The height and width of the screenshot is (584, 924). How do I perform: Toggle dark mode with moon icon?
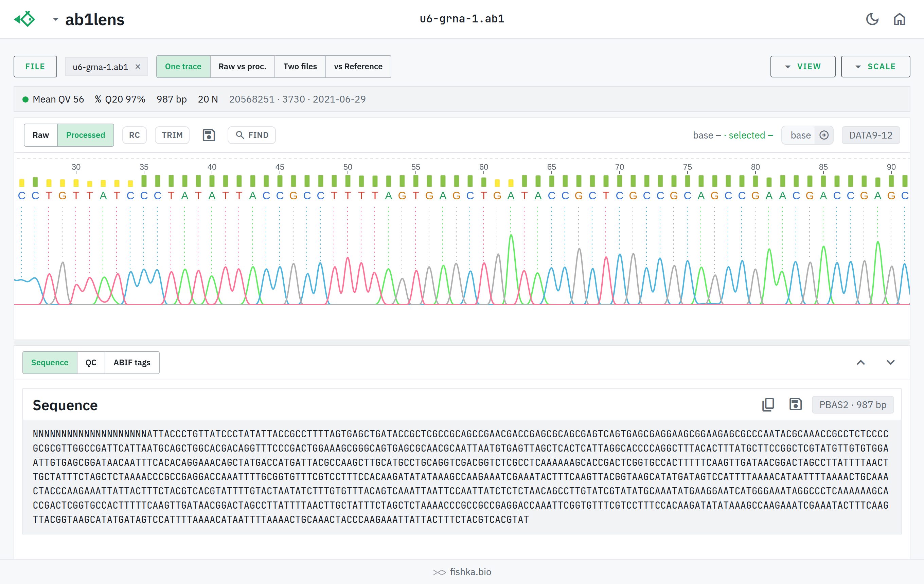click(x=872, y=19)
